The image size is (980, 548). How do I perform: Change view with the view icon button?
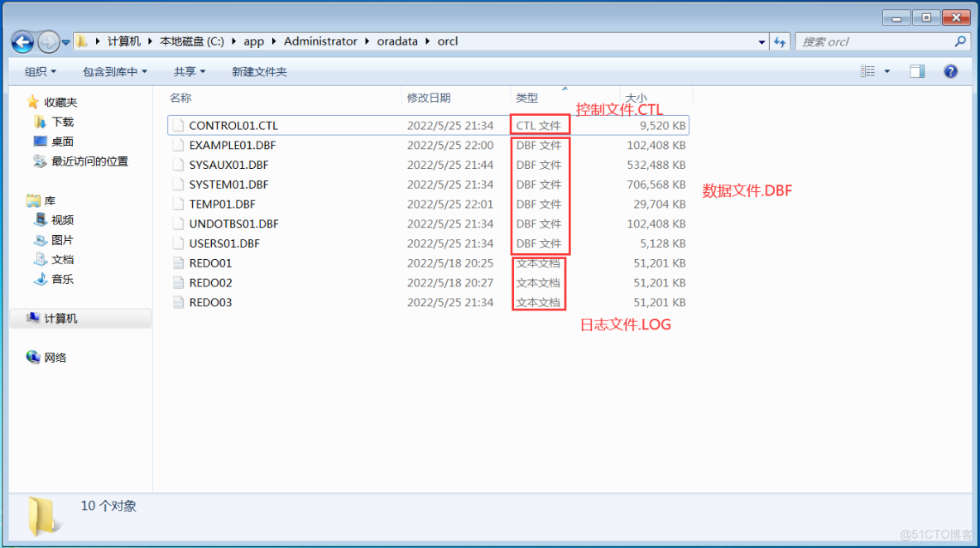pos(867,71)
